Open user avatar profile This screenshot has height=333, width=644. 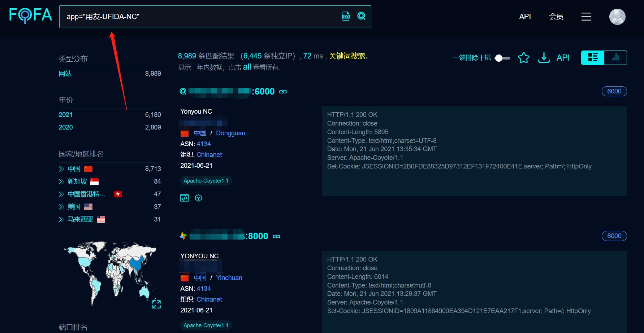click(x=617, y=17)
